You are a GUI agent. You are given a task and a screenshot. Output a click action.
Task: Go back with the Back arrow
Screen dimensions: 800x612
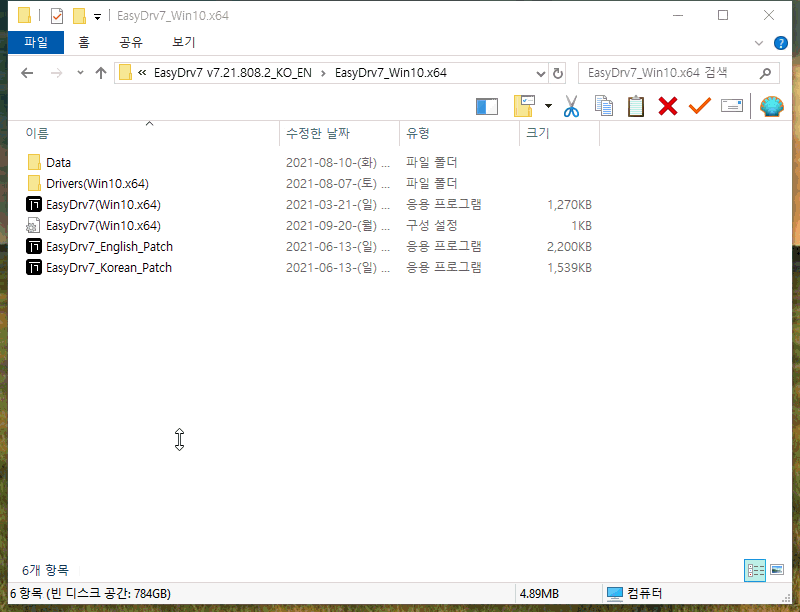27,73
